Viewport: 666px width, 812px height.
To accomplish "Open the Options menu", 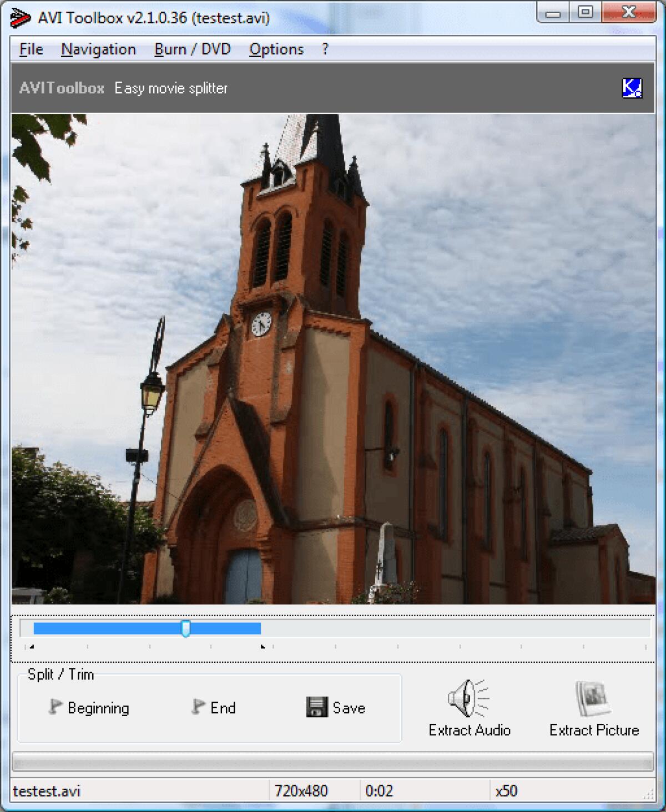I will 276,49.
